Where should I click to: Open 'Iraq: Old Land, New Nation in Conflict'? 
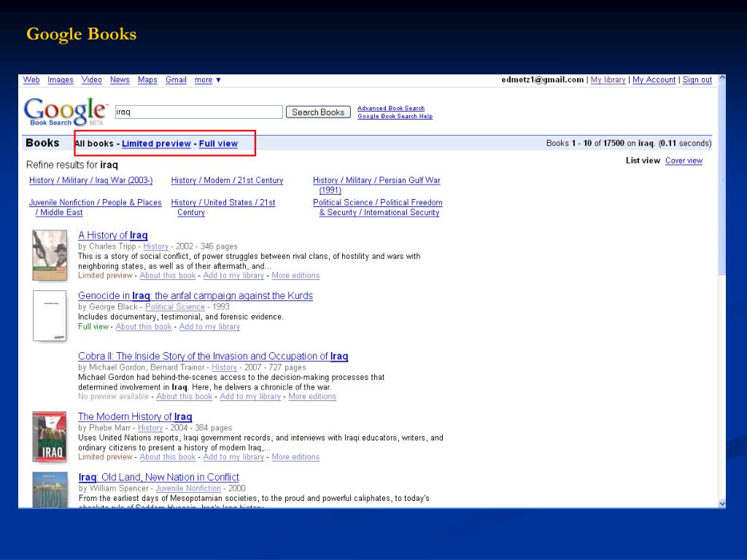(x=158, y=477)
